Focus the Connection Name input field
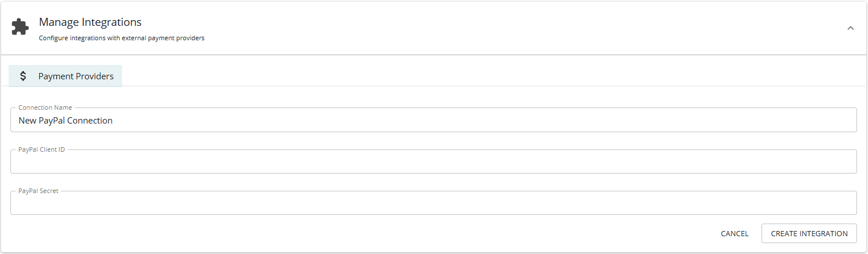 433,121
